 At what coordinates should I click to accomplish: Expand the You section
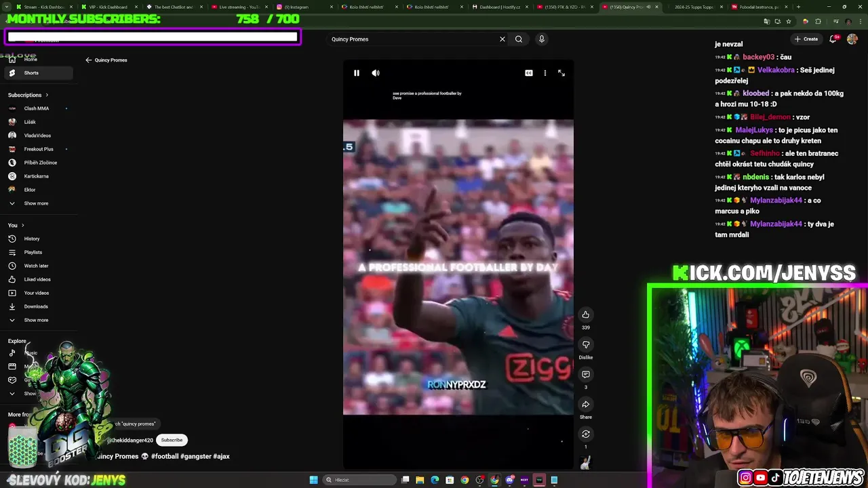pos(16,225)
